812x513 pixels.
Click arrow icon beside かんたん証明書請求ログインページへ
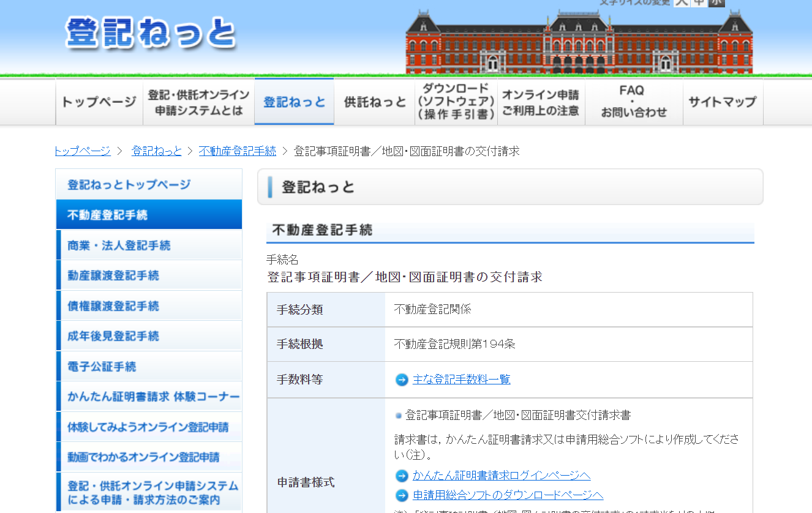[402, 476]
